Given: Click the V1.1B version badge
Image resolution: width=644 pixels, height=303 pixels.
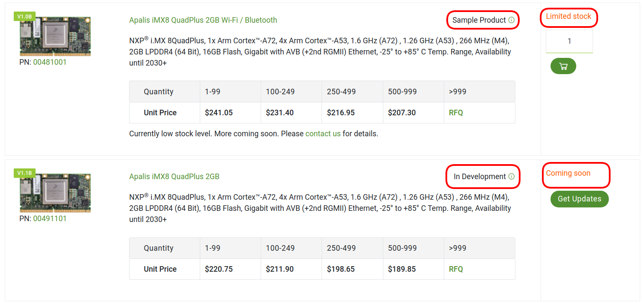Looking at the screenshot, I should pyautogui.click(x=24, y=173).
